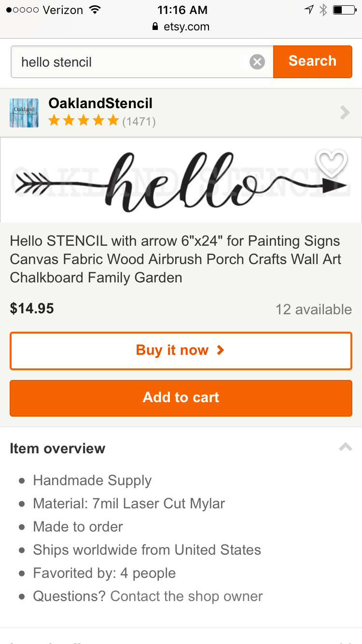Open OaklandStencil shop via right chevron
The height and width of the screenshot is (644, 362).
pos(345,113)
